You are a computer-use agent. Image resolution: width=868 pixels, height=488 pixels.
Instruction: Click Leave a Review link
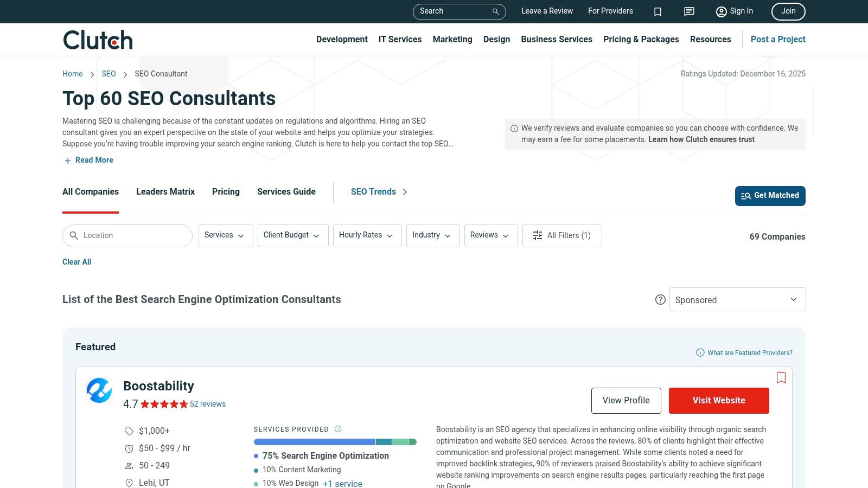point(547,11)
